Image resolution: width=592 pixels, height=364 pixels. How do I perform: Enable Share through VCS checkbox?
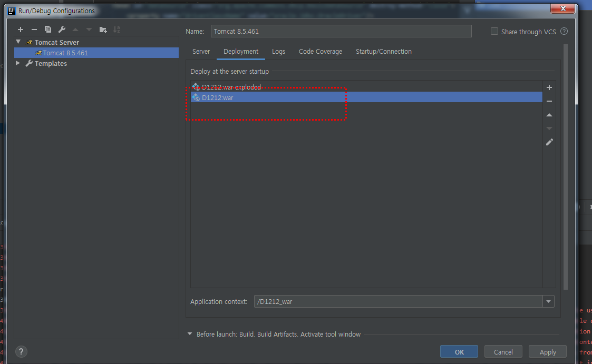pyautogui.click(x=494, y=31)
